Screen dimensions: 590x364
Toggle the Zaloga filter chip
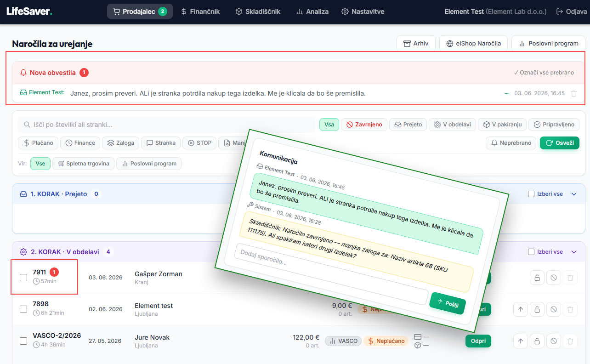(120, 143)
